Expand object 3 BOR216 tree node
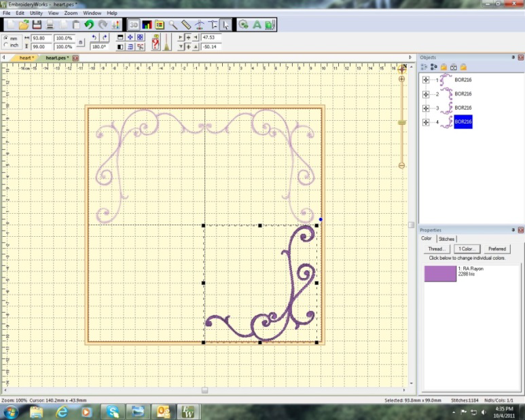The width and height of the screenshot is (525, 420). click(x=426, y=108)
